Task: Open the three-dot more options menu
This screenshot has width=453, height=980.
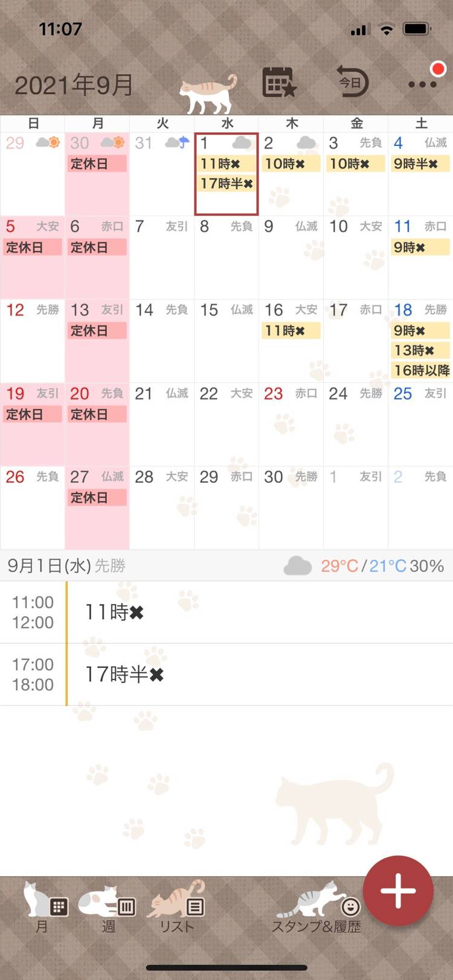Action: tap(422, 84)
